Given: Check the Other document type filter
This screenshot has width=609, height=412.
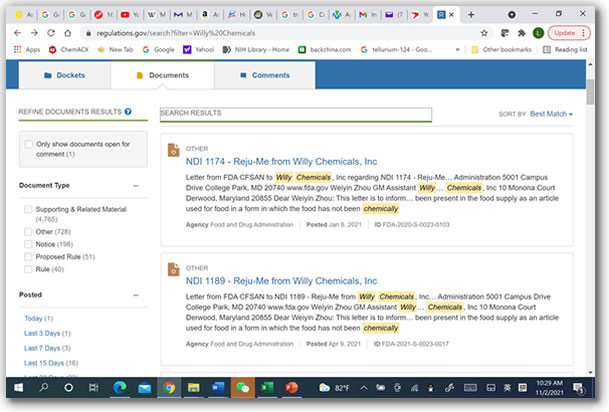Looking at the screenshot, I should (x=28, y=232).
